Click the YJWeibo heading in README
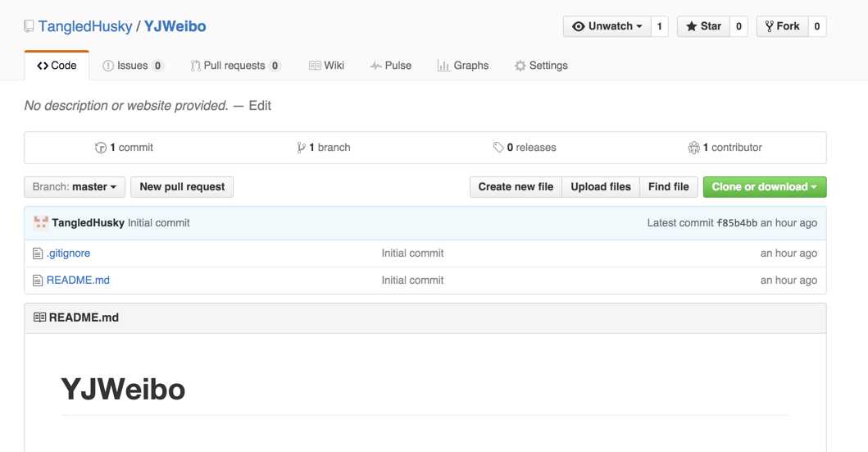 pos(123,389)
